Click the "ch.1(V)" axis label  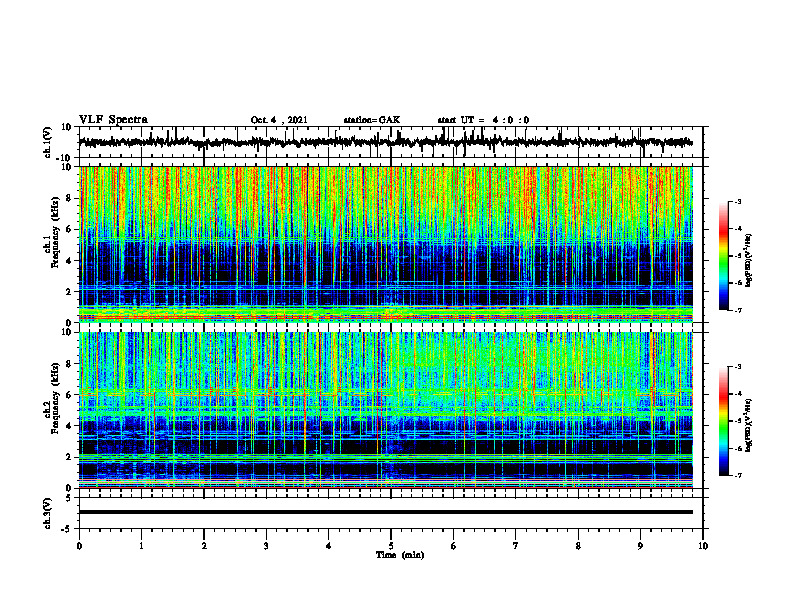48,142
